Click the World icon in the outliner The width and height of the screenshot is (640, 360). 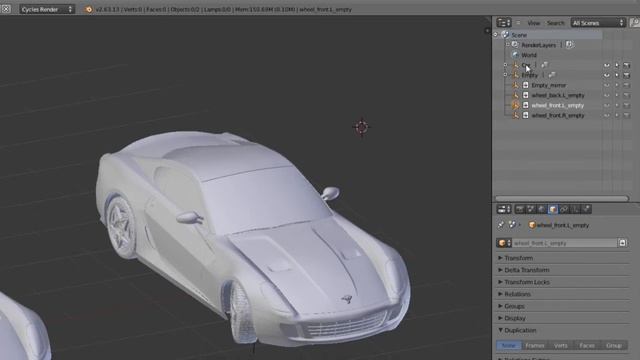click(x=516, y=55)
